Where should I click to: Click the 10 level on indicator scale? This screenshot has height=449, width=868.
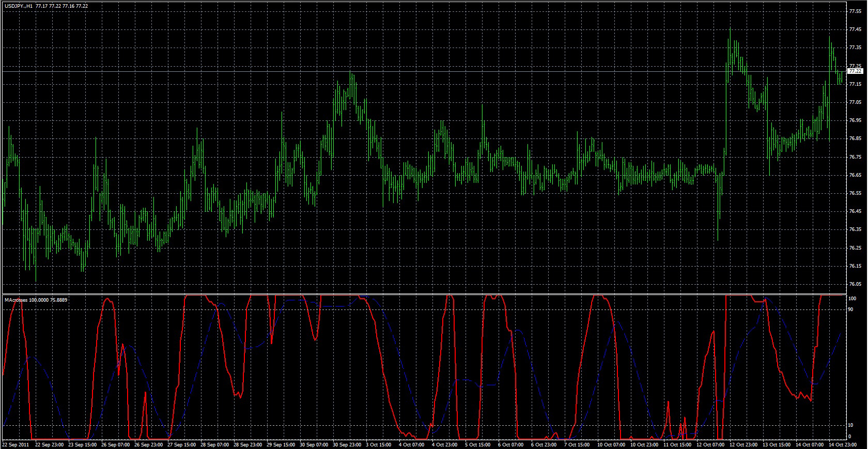point(851,425)
